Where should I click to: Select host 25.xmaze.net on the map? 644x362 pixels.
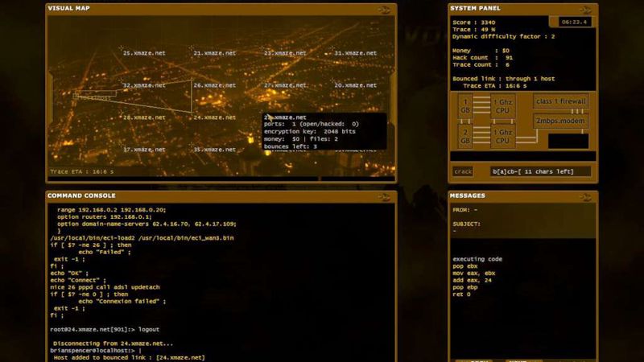(144, 53)
